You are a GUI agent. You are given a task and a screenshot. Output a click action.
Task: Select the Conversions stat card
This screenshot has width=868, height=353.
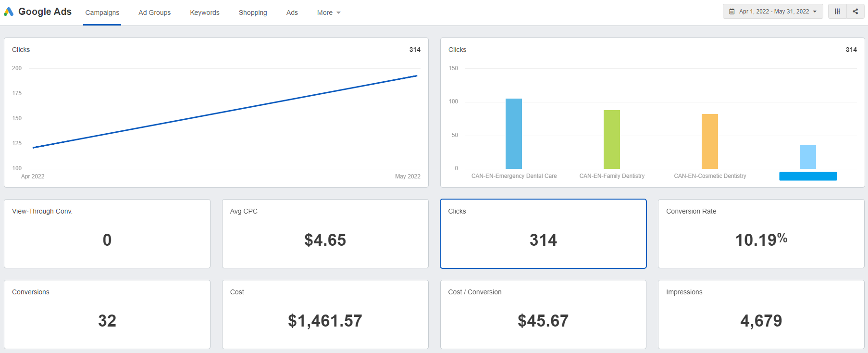tap(107, 315)
